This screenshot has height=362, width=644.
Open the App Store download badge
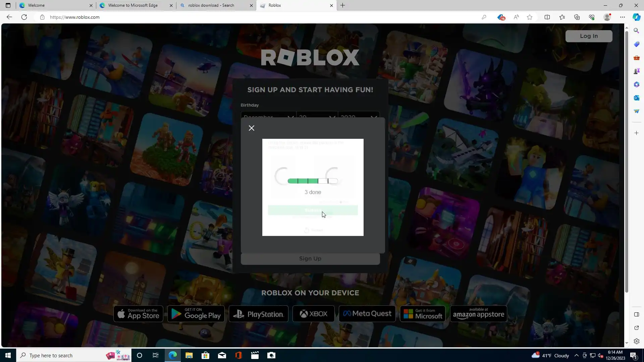(x=138, y=314)
